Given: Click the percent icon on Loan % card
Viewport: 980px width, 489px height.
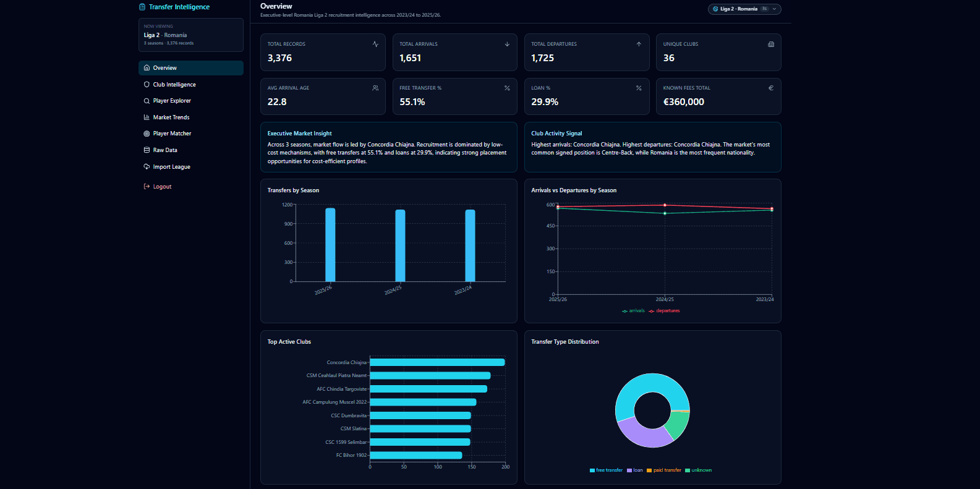Looking at the screenshot, I should (639, 88).
